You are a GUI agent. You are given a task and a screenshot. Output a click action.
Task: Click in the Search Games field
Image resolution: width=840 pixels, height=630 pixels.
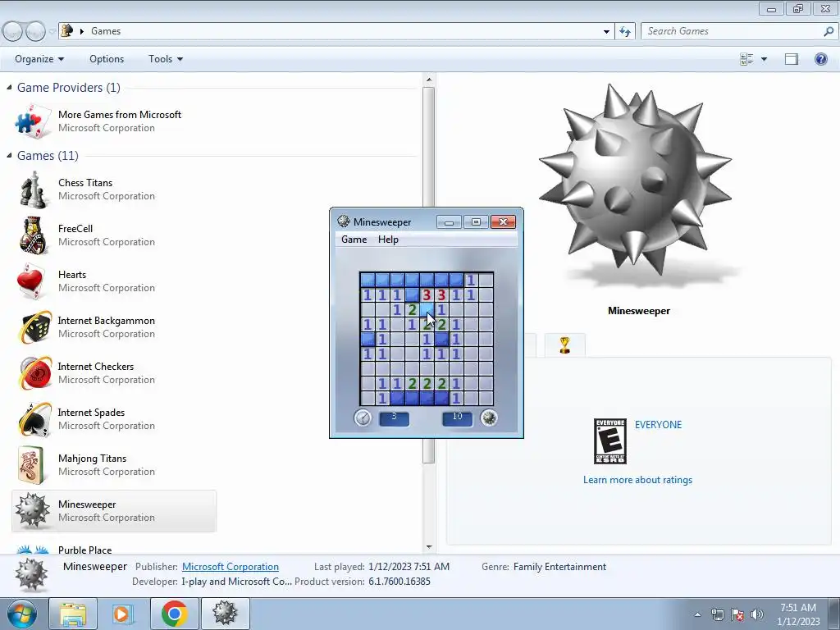731,31
